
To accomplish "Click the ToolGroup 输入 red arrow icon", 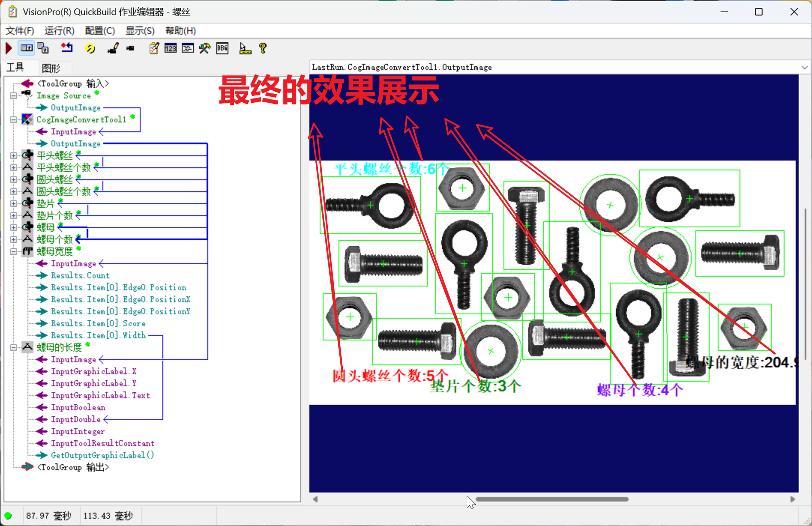I will [27, 83].
